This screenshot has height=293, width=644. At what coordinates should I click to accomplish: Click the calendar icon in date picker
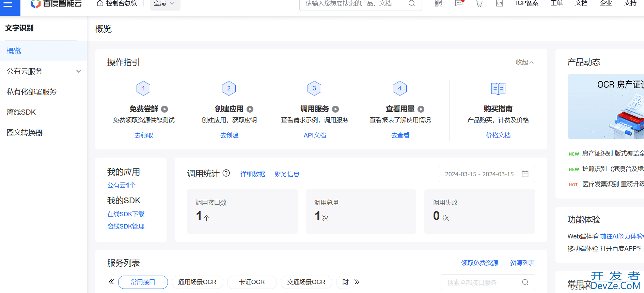[x=525, y=174]
